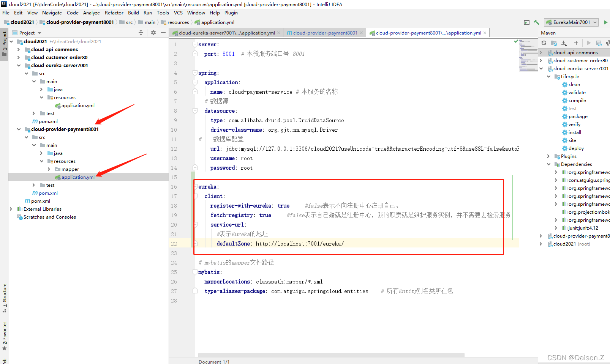Open the Refactor menu
The width and height of the screenshot is (610, 364).
point(114,13)
